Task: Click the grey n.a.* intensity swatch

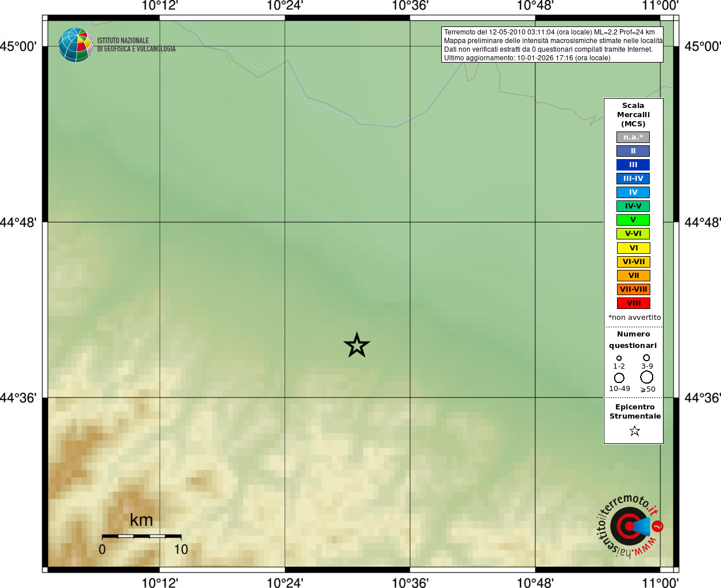Action: (x=633, y=137)
